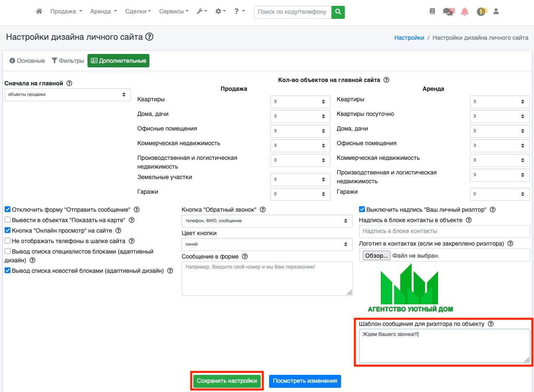This screenshot has width=534, height=392.
Task: Click the green search magnifier button
Action: coord(338,12)
